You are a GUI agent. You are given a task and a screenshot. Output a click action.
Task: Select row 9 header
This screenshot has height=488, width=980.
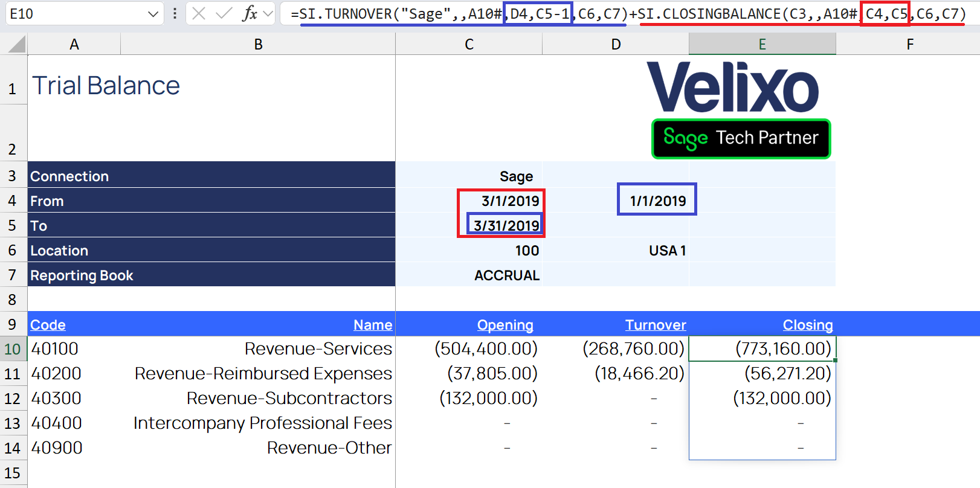click(x=13, y=324)
